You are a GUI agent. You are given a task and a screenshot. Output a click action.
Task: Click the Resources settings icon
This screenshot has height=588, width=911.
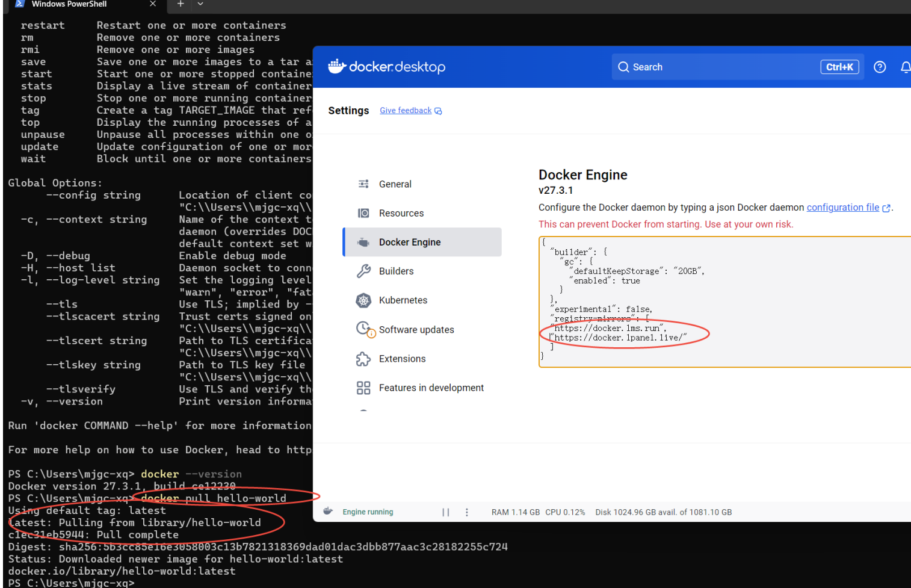(363, 213)
